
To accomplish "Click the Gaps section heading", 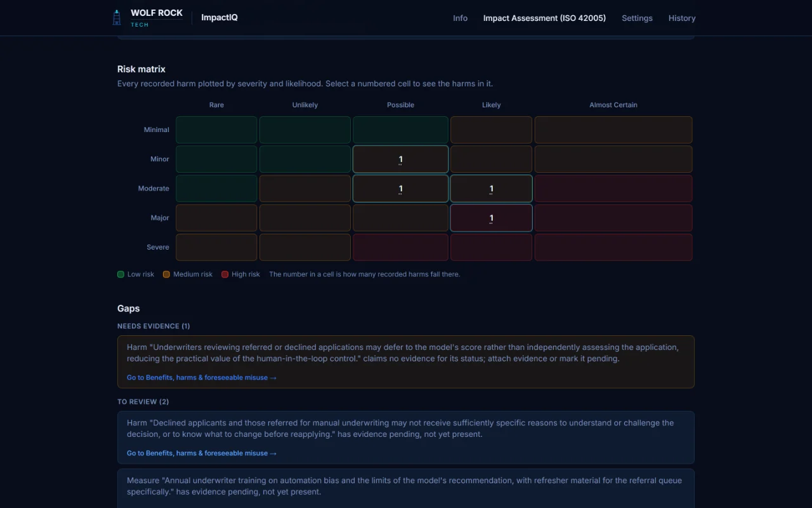I will (x=129, y=308).
